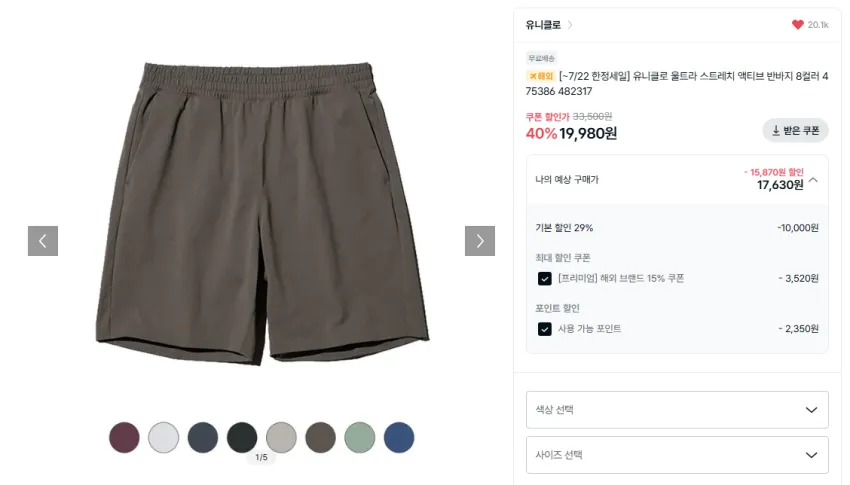Select the black color swatch
850x485 pixels.
click(x=242, y=437)
